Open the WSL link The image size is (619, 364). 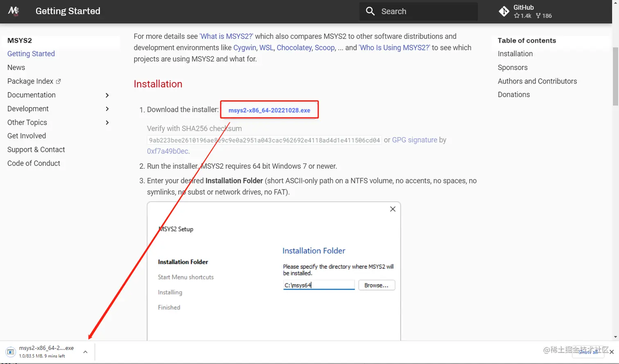pos(266,48)
